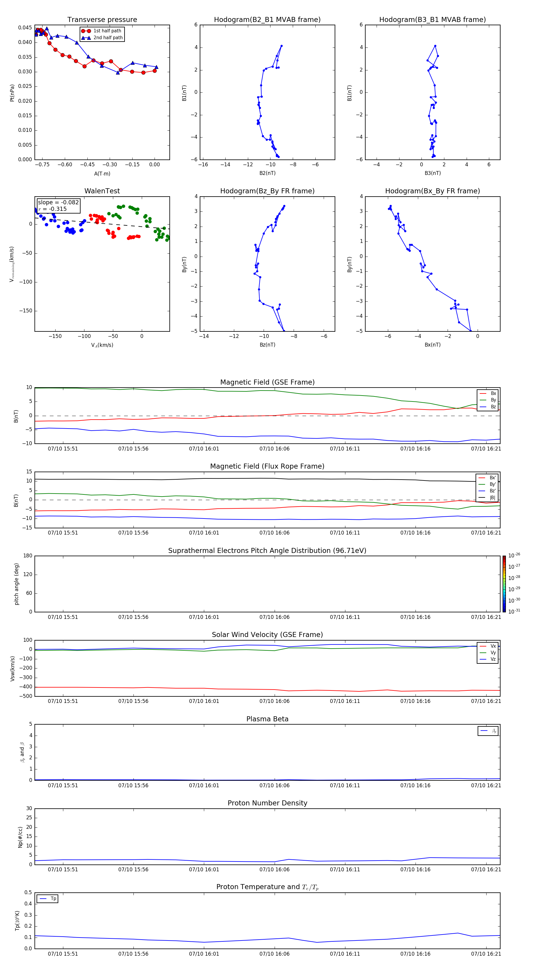The width and height of the screenshot is (535, 980).
Task: Click the 'Bz' legend entry in GSE plot
Action: point(488,407)
